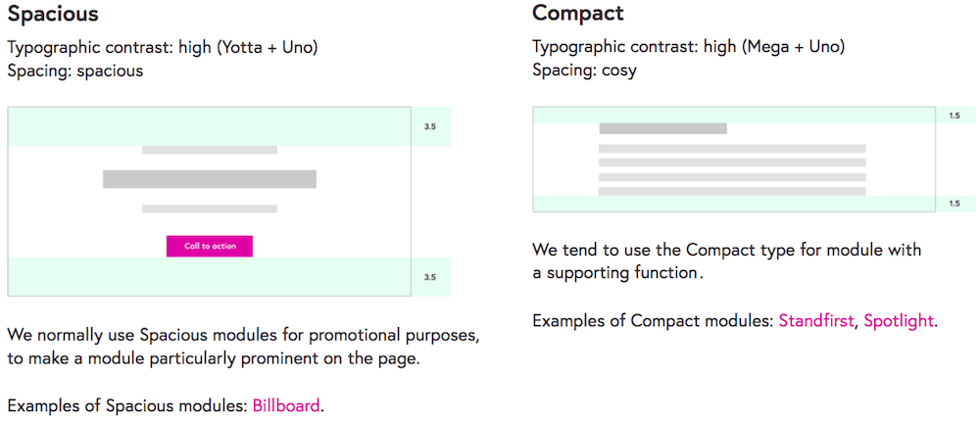Click the bottom 1.5 spacing label

(955, 204)
